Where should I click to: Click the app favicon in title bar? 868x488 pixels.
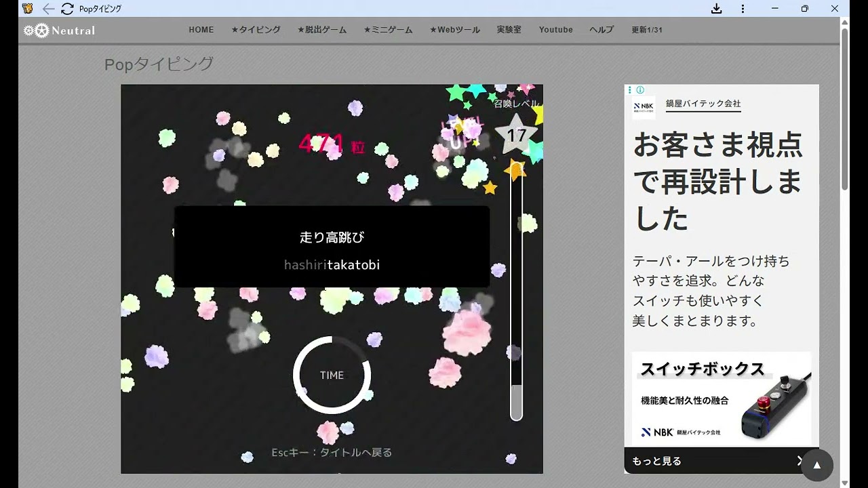(28, 9)
